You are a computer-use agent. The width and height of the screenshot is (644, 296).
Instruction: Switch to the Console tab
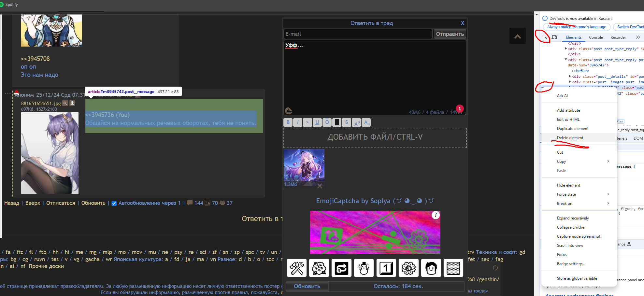596,37
